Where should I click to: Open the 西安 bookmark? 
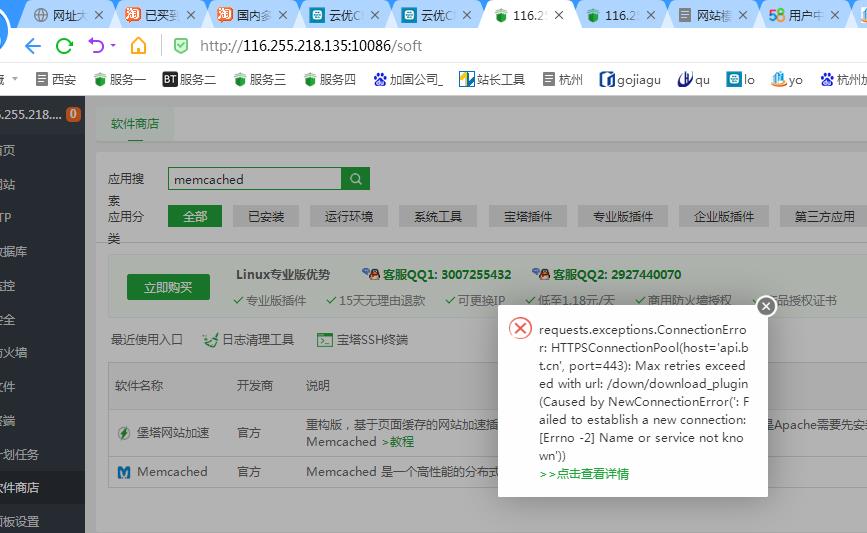pos(55,80)
